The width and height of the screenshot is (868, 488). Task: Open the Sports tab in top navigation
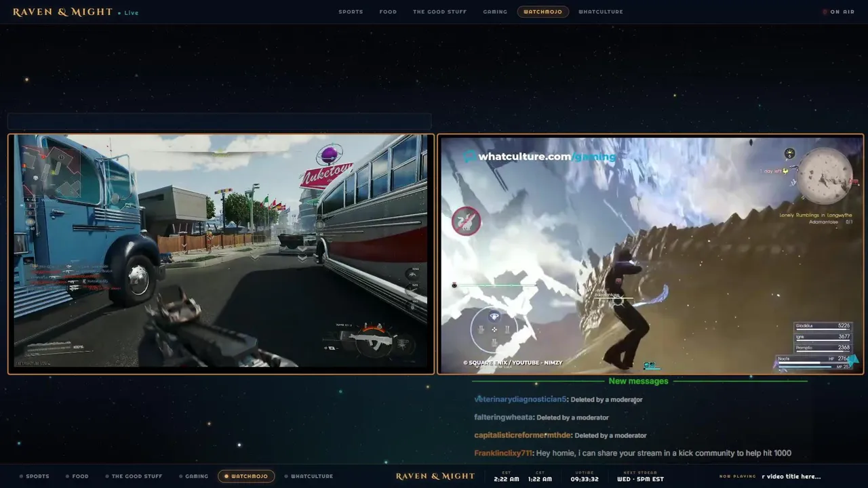click(x=351, y=12)
